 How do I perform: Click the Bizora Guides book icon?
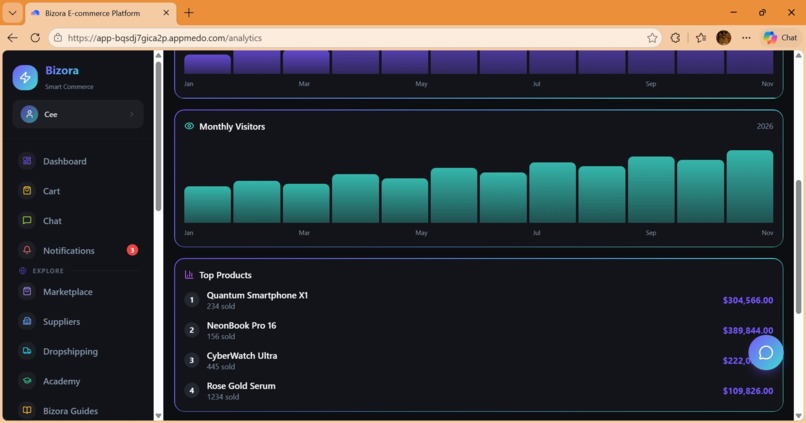pyautogui.click(x=27, y=411)
